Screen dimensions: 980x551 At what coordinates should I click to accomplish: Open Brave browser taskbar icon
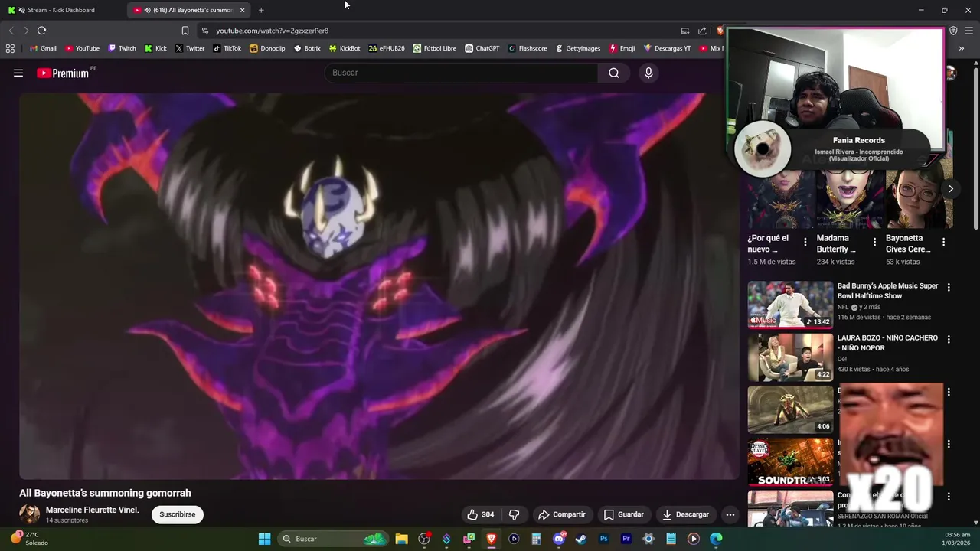point(492,539)
